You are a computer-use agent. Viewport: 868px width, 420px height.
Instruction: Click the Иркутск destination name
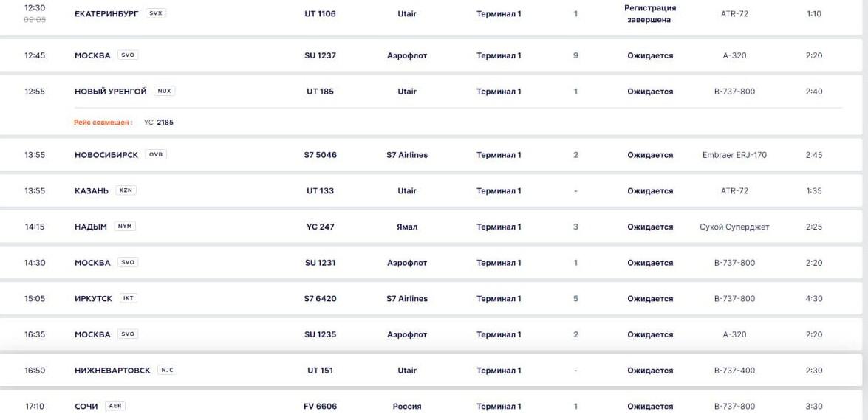(94, 299)
